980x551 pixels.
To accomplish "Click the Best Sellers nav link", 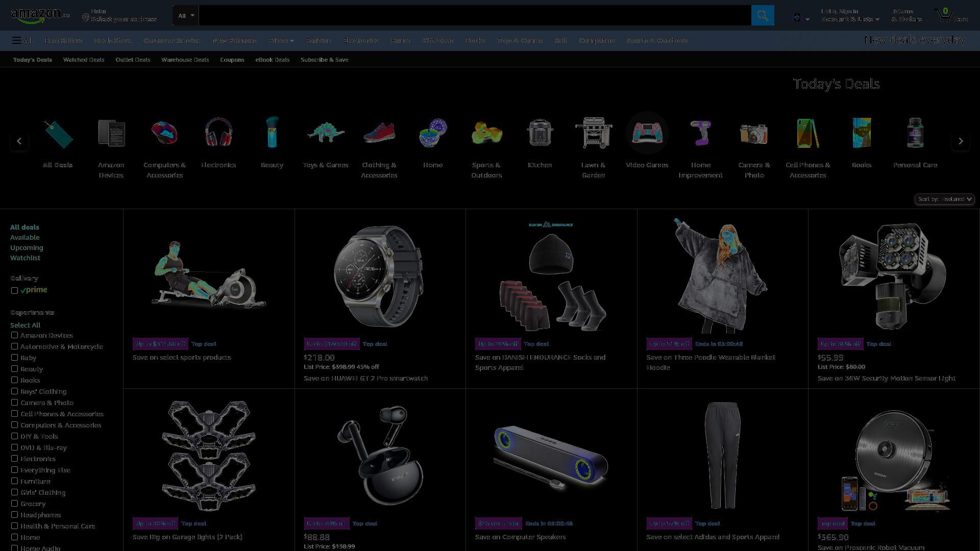I will click(63, 40).
